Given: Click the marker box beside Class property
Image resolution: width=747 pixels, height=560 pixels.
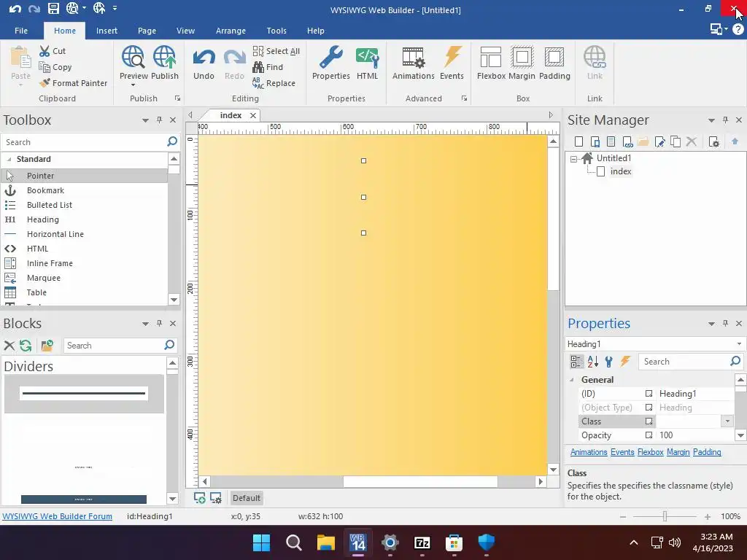Looking at the screenshot, I should point(649,421).
